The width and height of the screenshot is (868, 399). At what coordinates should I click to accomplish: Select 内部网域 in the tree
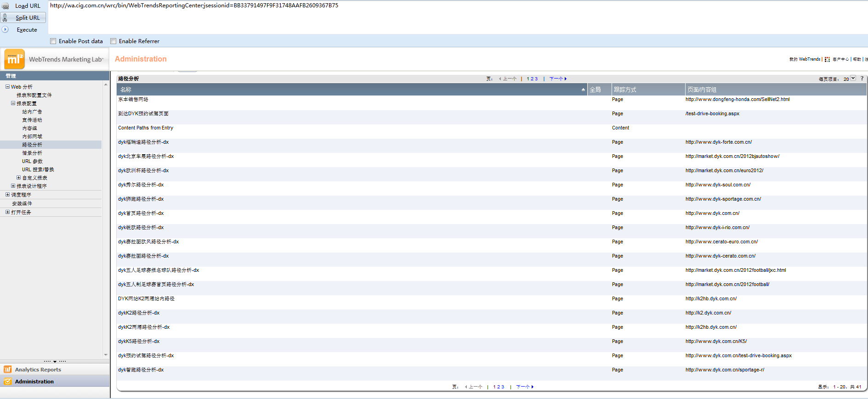(32, 136)
